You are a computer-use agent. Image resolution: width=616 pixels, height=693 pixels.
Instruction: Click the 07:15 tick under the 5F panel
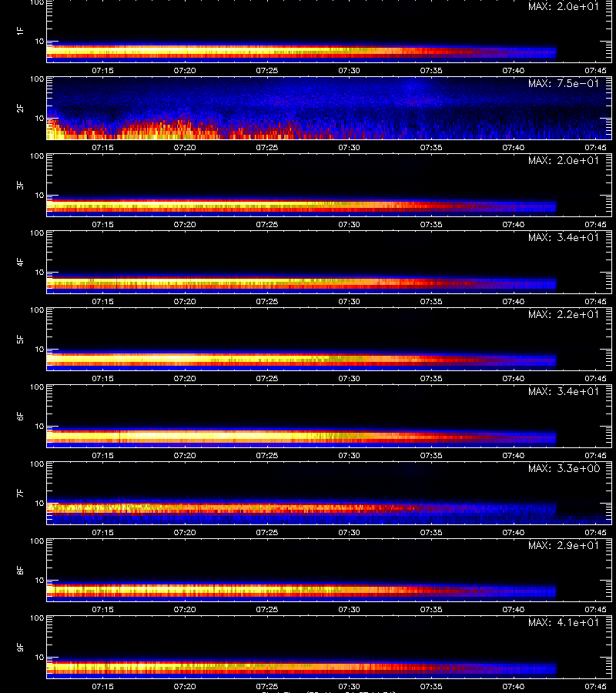coord(102,379)
